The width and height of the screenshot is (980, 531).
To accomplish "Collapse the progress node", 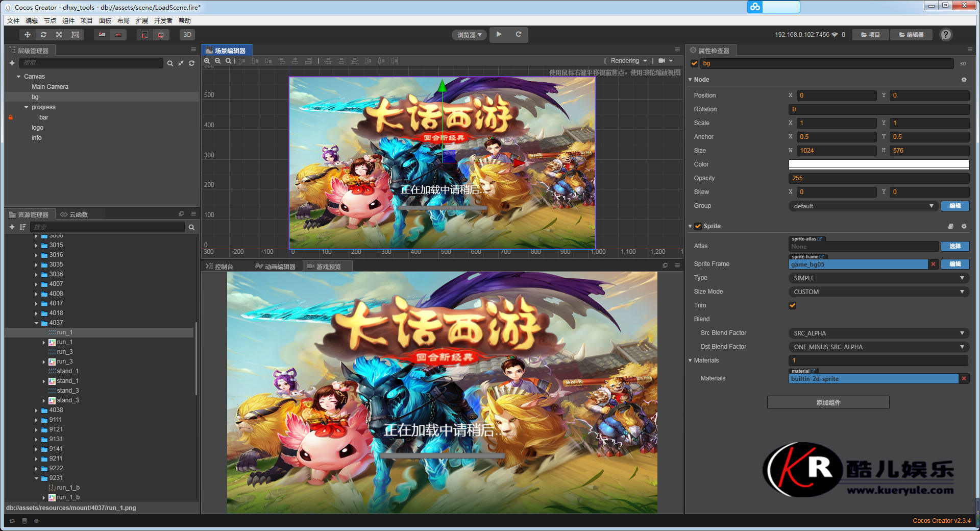I will coord(27,107).
